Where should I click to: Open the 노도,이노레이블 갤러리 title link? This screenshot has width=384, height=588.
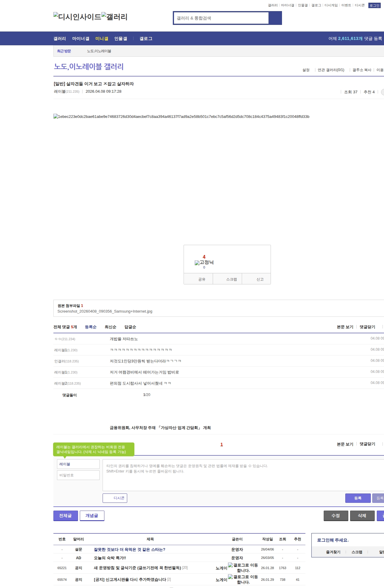coord(89,67)
